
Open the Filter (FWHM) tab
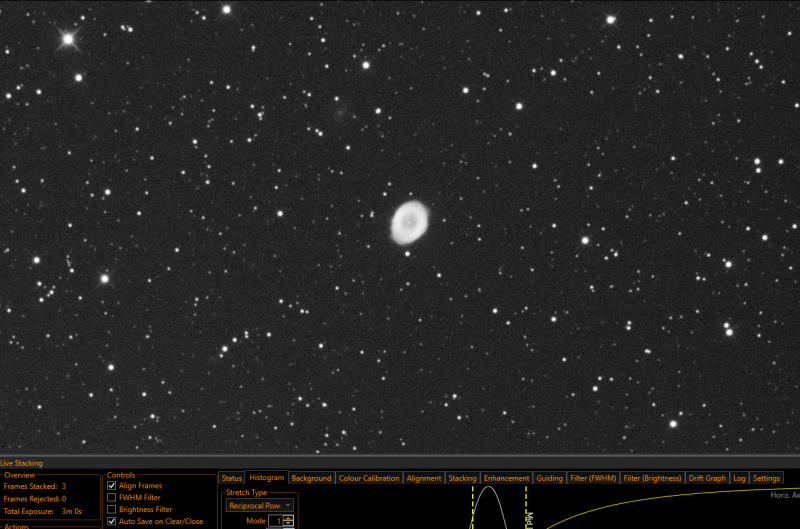click(x=593, y=478)
